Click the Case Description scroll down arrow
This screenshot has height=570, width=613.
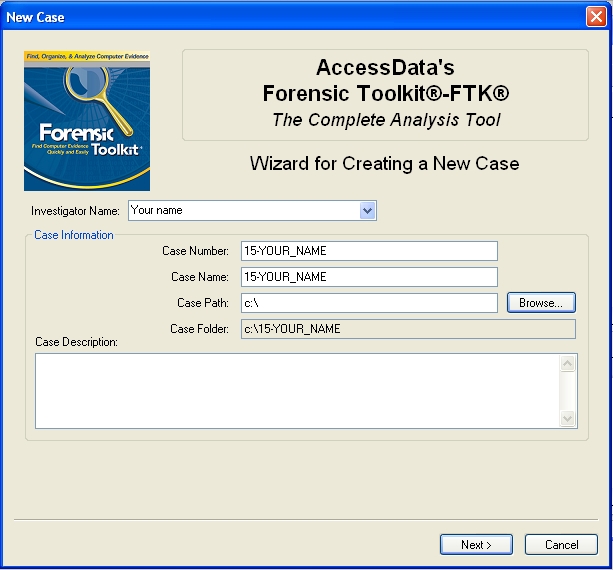click(x=567, y=418)
